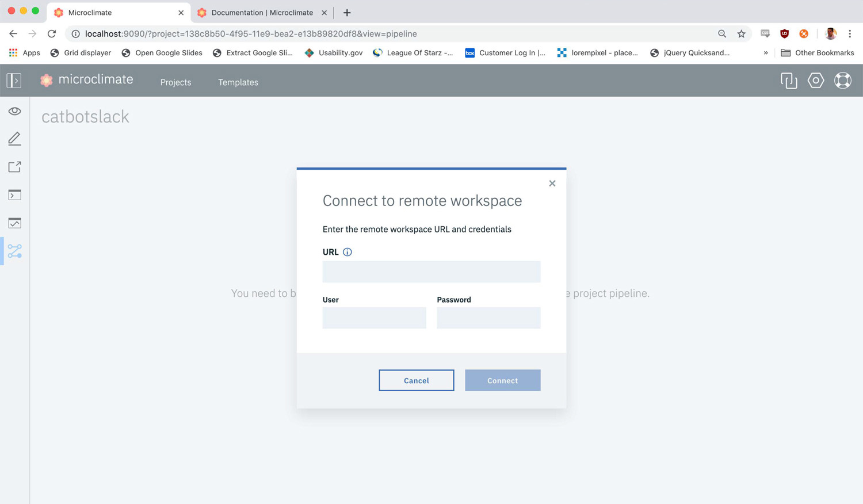The width and height of the screenshot is (863, 504).
Task: Expand the overflow bookmarks chevron
Action: 765,52
